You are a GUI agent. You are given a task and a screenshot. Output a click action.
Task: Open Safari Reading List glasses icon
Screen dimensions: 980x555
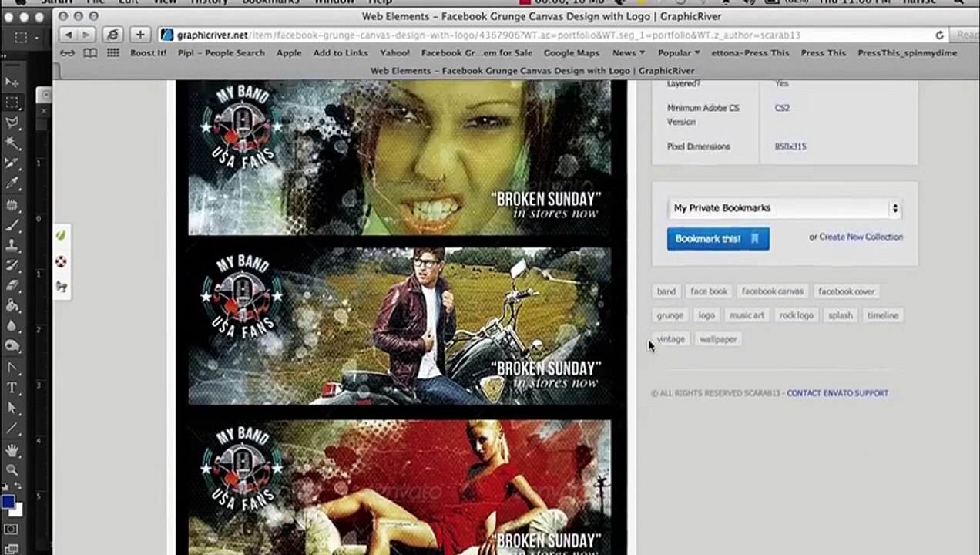[68, 53]
